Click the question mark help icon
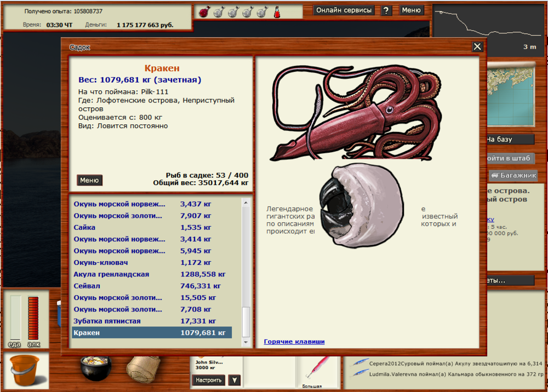The image size is (548, 392). (x=386, y=10)
